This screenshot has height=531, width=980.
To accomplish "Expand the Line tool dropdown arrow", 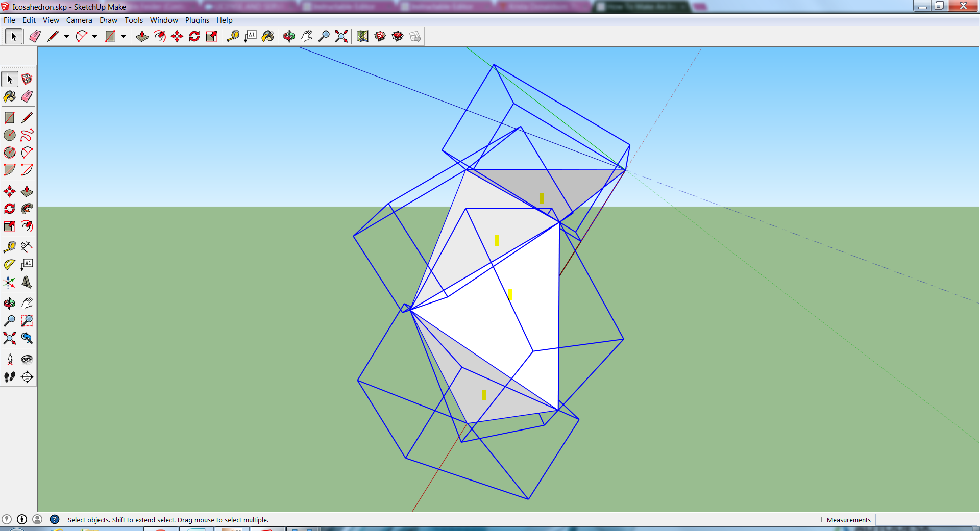I will pos(66,36).
